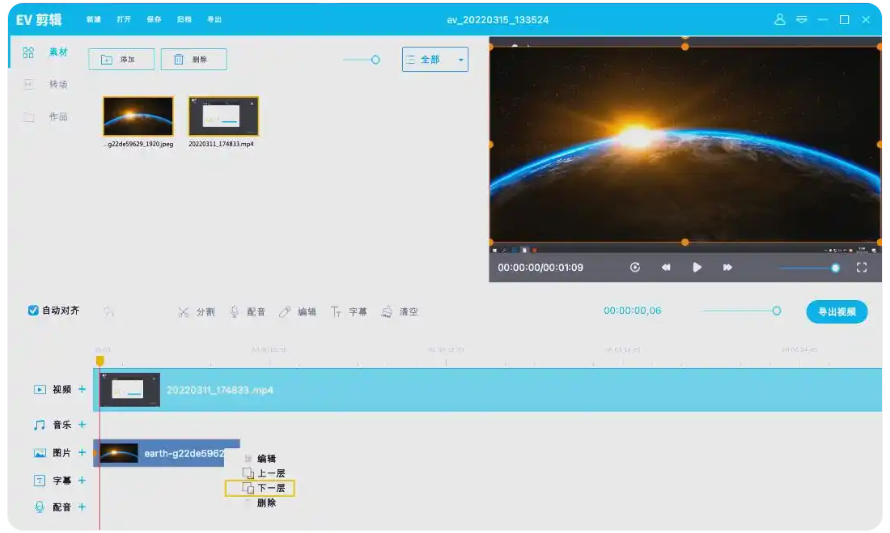Click the 添加 add material button
The image size is (890, 533).
click(121, 60)
